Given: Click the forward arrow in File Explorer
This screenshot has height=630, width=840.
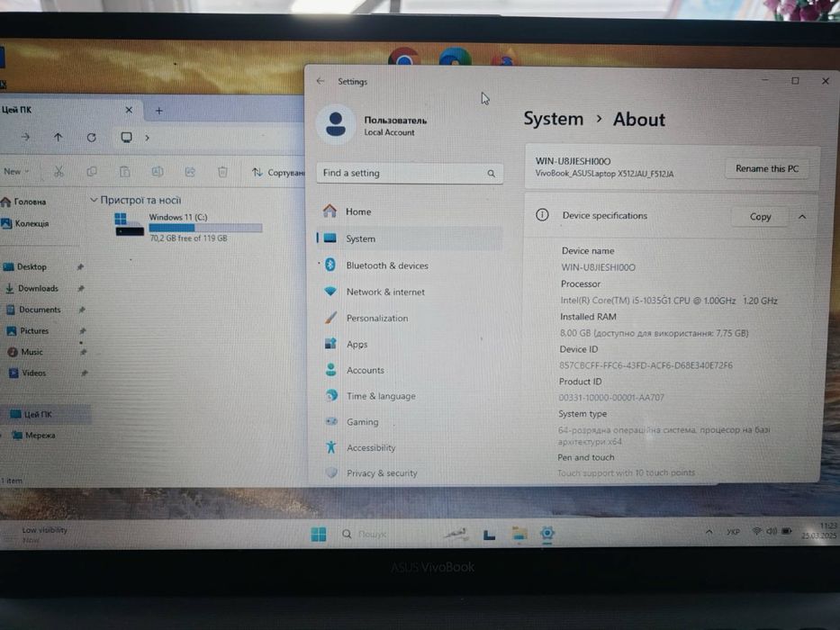Looking at the screenshot, I should (x=25, y=137).
